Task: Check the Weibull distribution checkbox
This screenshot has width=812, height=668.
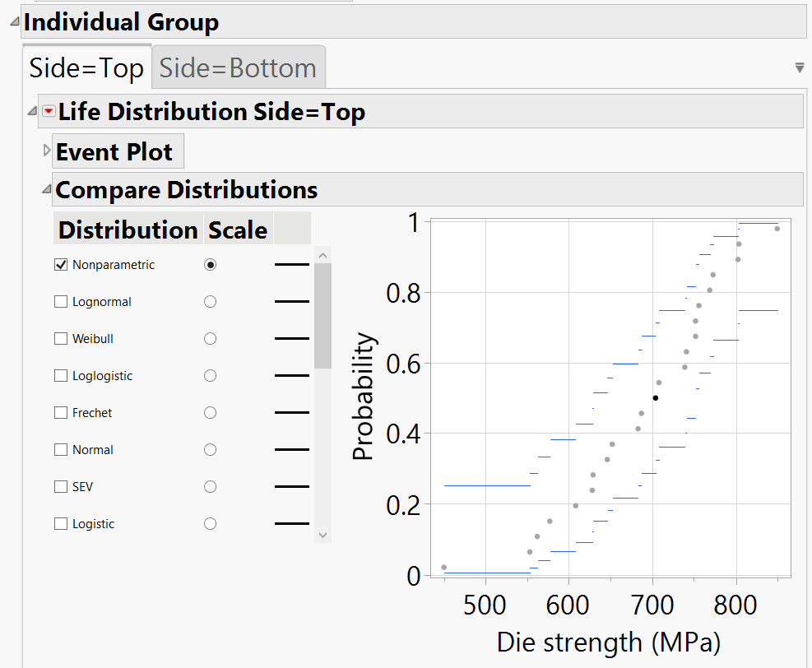Action: tap(60, 339)
